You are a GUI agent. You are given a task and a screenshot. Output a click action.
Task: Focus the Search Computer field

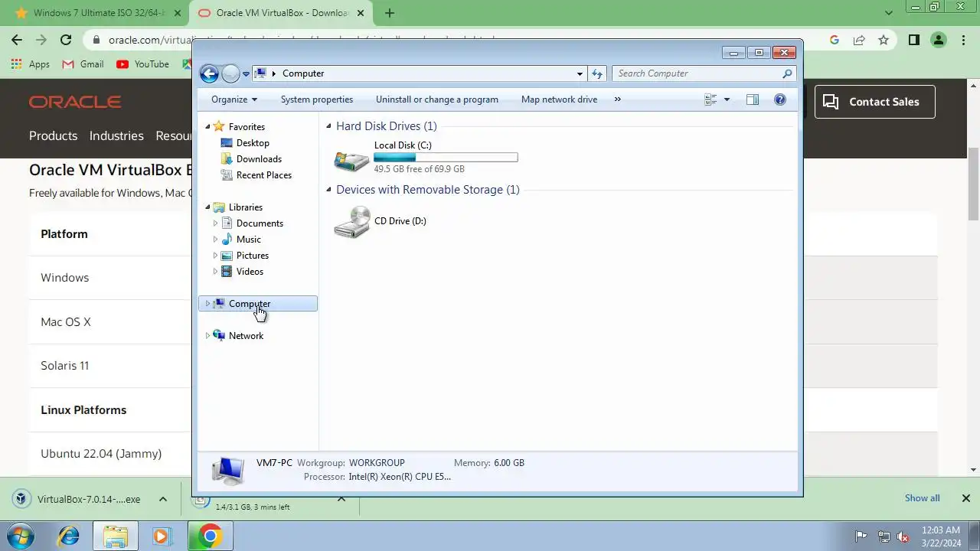tap(698, 73)
